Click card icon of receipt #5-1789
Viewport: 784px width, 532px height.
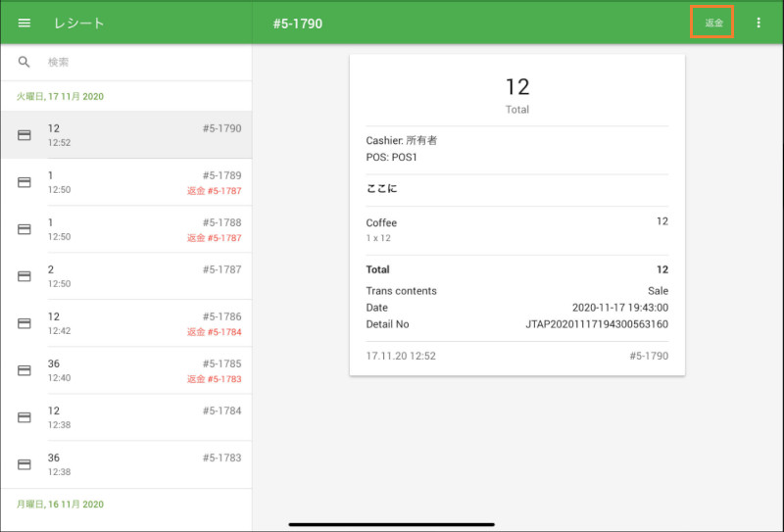24,182
